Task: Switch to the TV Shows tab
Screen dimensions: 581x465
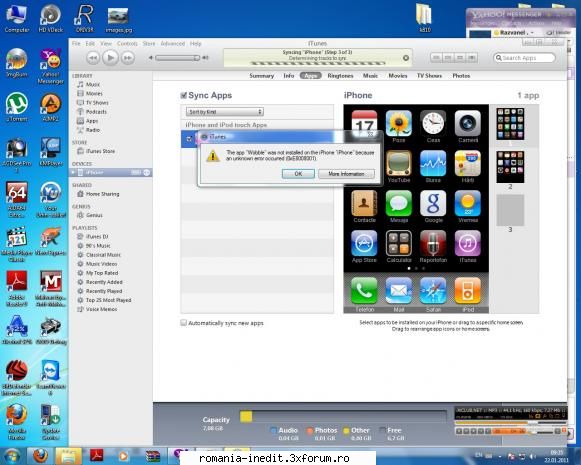Action: click(429, 76)
